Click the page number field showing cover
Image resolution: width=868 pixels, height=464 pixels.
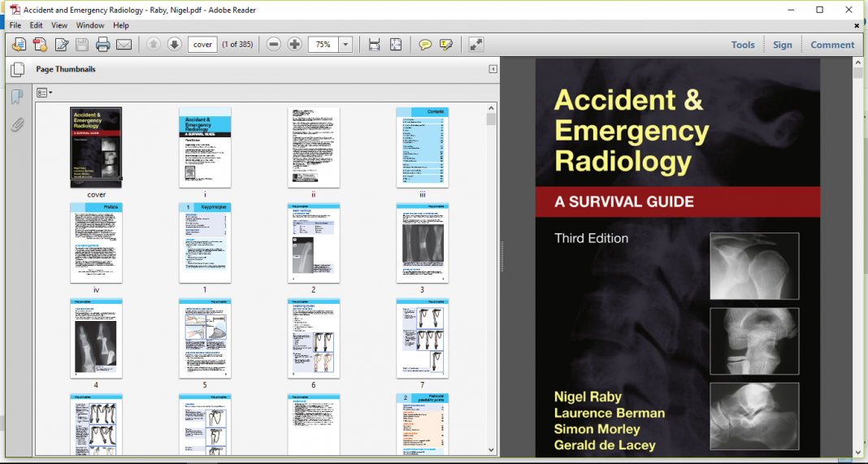pyautogui.click(x=202, y=45)
